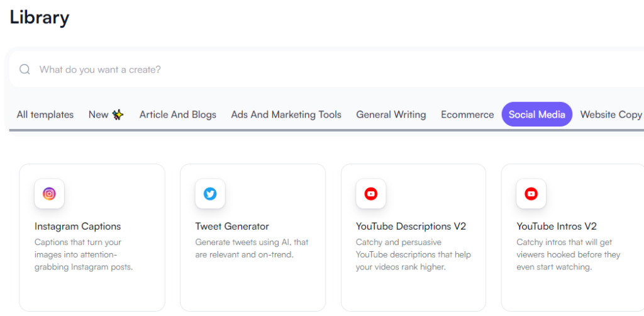Click the YouTube icon on Intros V2 card
The width and height of the screenshot is (644, 316).
(x=531, y=193)
